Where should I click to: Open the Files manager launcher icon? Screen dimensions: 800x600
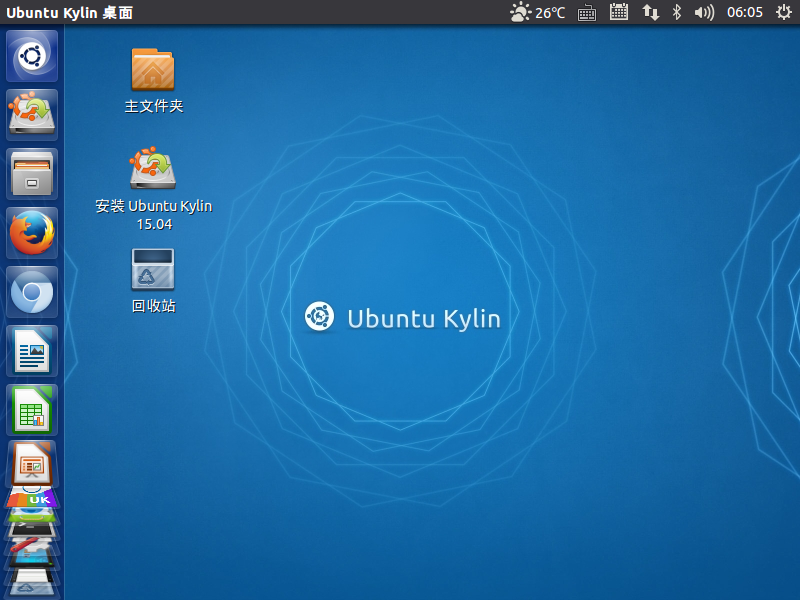pos(32,174)
